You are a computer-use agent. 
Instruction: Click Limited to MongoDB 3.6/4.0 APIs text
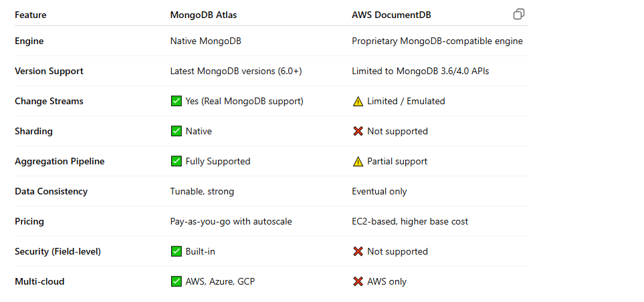point(420,71)
